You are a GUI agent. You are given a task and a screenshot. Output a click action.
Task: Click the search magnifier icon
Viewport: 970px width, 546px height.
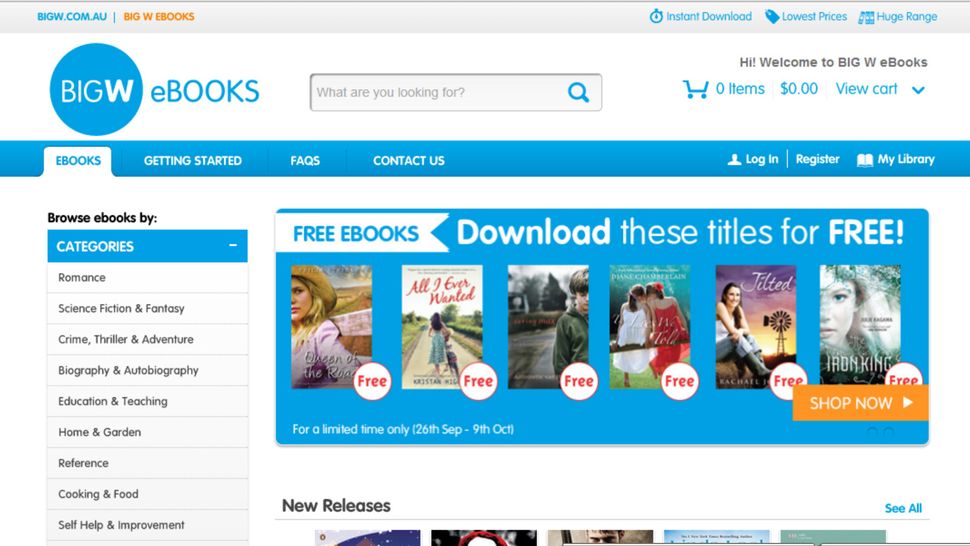578,92
